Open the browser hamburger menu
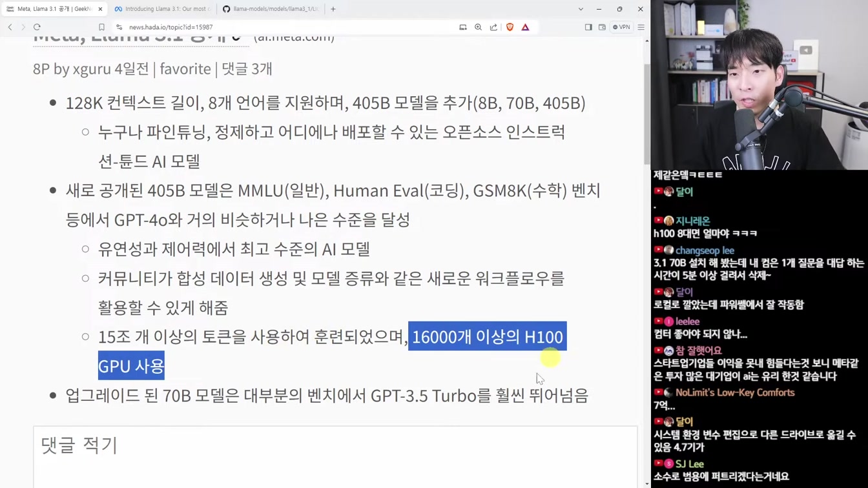This screenshot has height=488, width=868. tap(641, 27)
